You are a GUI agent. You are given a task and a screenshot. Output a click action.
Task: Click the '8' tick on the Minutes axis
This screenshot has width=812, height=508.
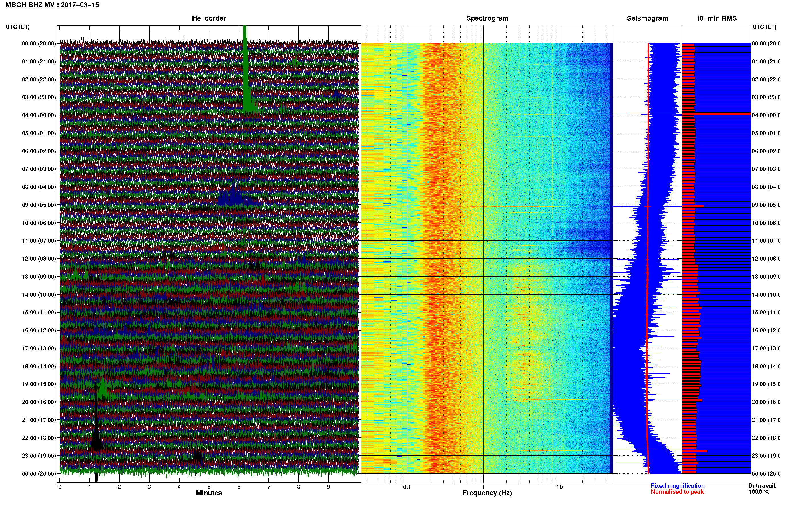(298, 487)
